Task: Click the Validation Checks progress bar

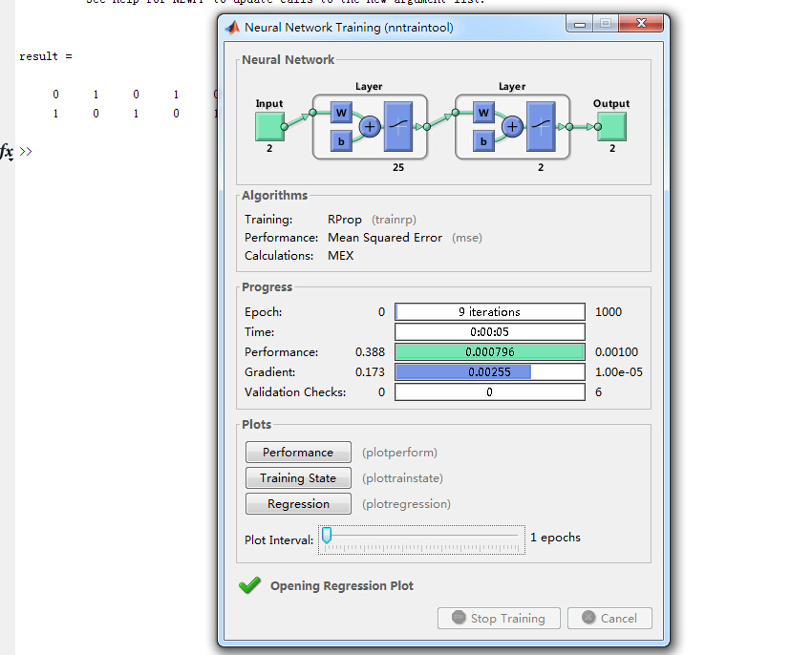Action: [490, 392]
